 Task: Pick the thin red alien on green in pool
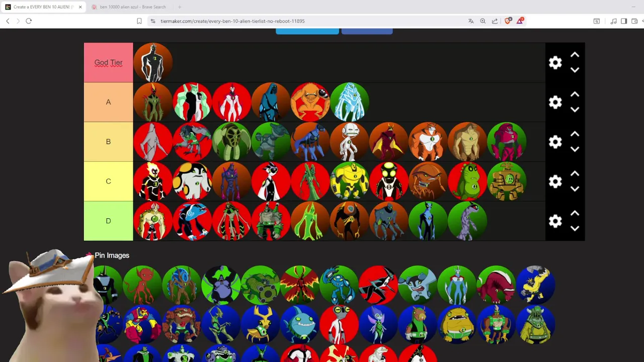click(142, 285)
